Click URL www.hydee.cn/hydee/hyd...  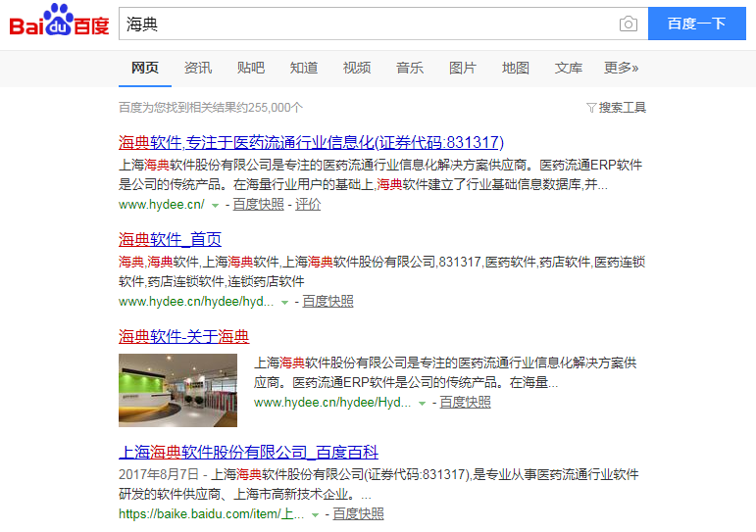[x=196, y=302]
